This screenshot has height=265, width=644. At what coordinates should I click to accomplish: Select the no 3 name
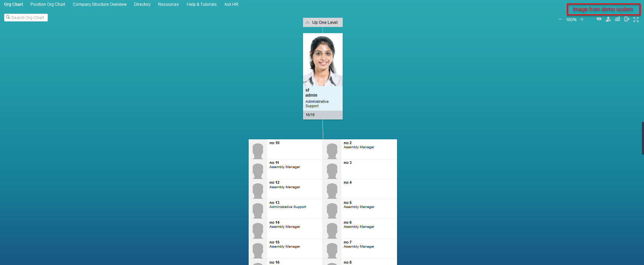[347, 163]
